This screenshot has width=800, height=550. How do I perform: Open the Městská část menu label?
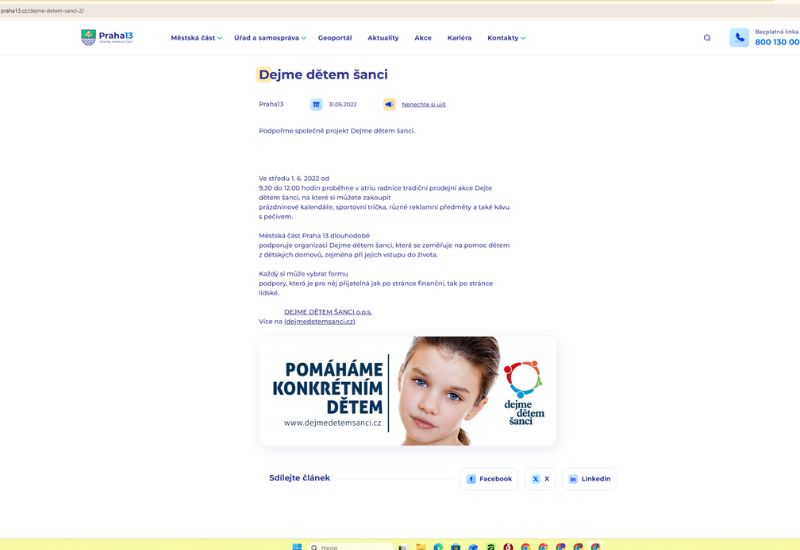193,38
